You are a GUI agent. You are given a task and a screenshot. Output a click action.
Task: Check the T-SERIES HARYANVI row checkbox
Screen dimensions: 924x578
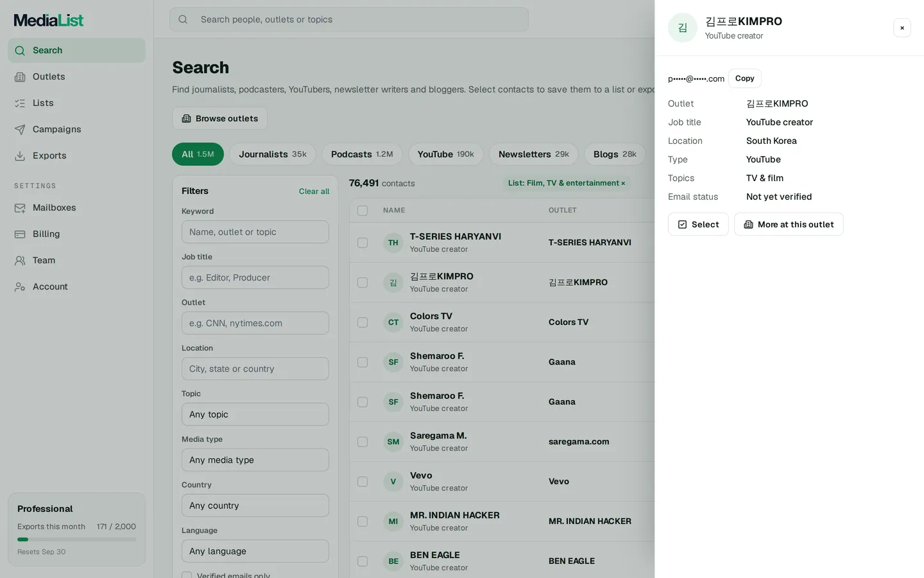point(363,243)
